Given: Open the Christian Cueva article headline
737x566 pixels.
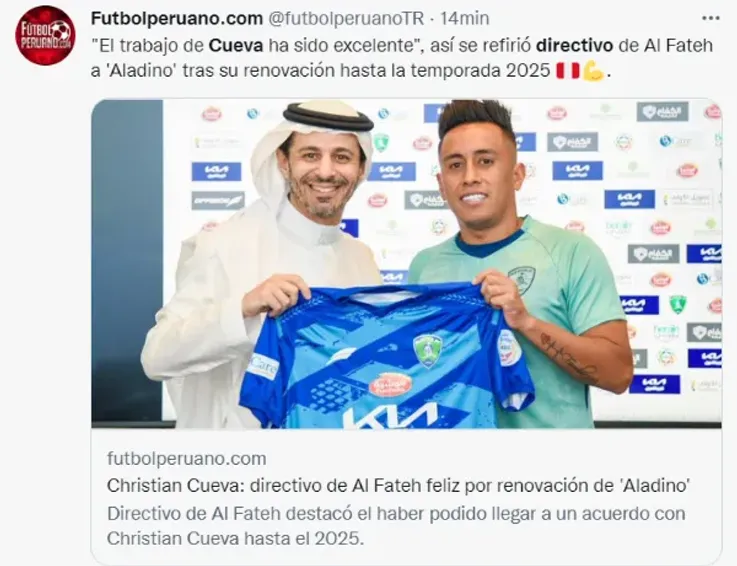Looking at the screenshot, I should pyautogui.click(x=399, y=485).
